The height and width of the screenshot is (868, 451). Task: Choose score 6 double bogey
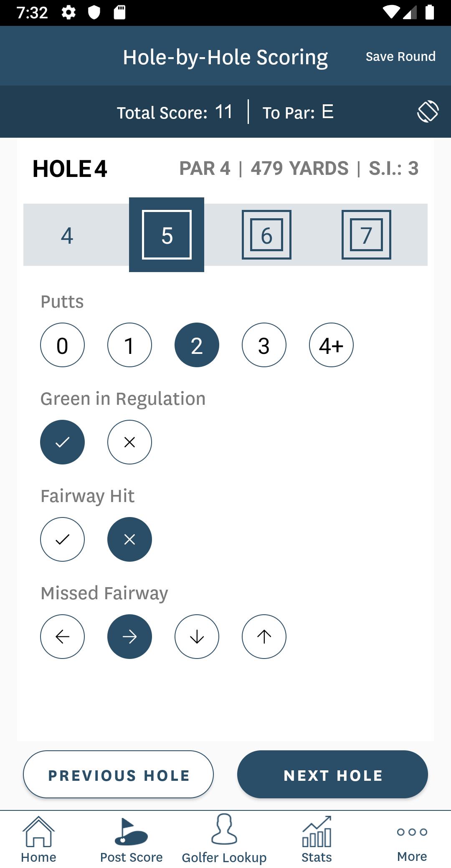click(266, 235)
